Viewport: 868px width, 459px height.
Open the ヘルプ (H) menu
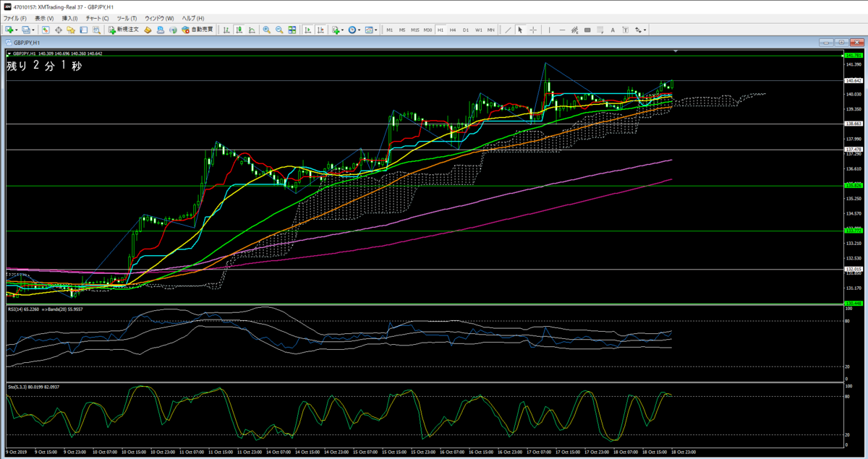point(193,18)
